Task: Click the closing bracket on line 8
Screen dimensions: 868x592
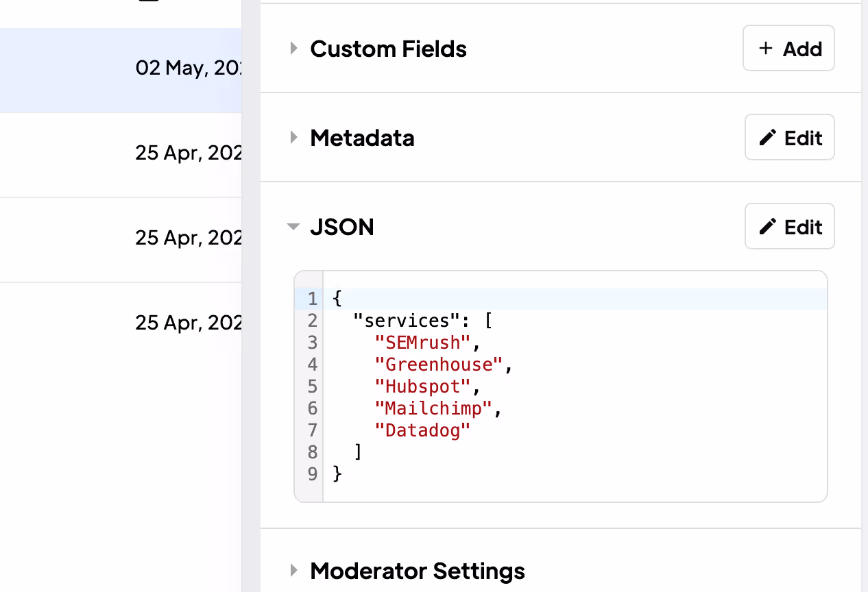Action: (x=358, y=452)
